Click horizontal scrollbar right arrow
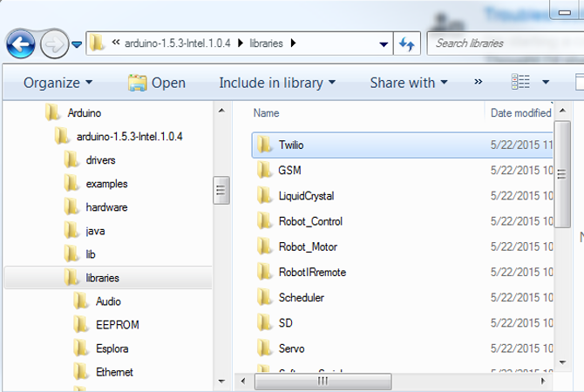The image size is (584, 392). pyautogui.click(x=543, y=382)
